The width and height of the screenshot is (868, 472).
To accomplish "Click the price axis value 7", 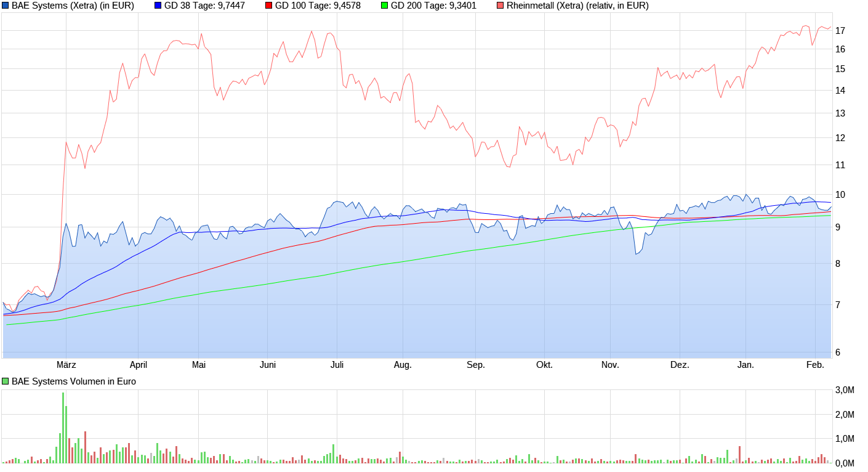I will 838,304.
